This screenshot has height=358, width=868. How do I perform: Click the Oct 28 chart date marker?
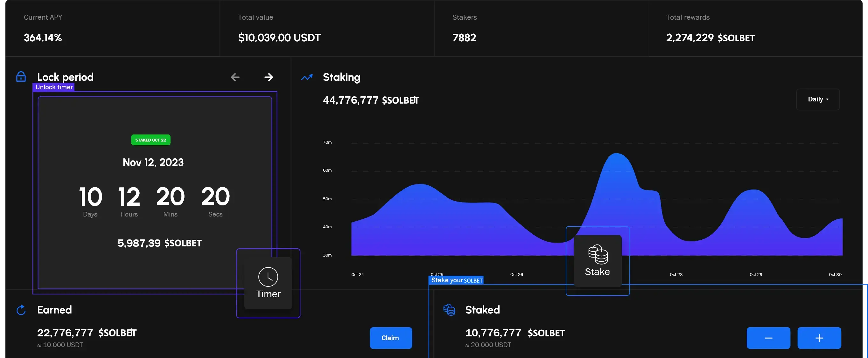(x=676, y=274)
